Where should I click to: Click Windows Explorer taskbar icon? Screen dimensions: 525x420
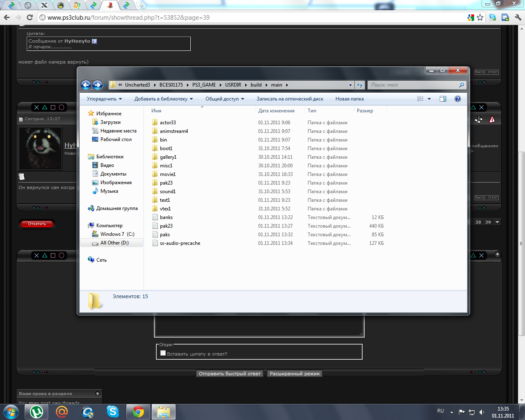coord(164,412)
